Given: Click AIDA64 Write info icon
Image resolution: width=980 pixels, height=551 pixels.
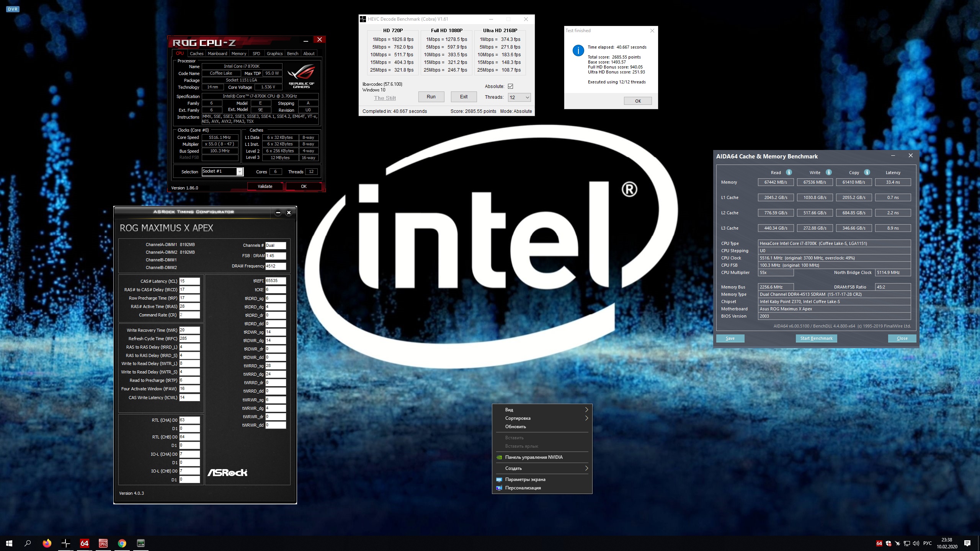Looking at the screenshot, I should [x=828, y=172].
